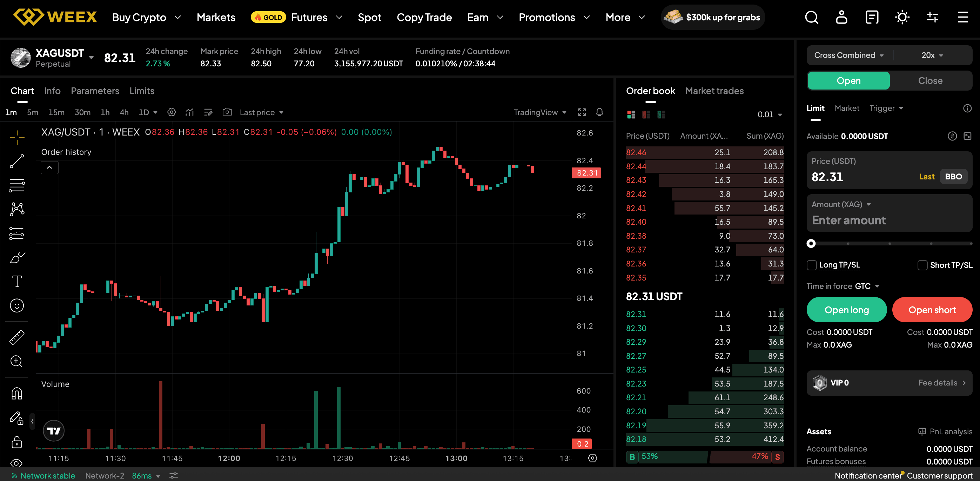Screen dimensions: 980x481
Task: Switch to the Parameters tab
Action: pos(95,91)
